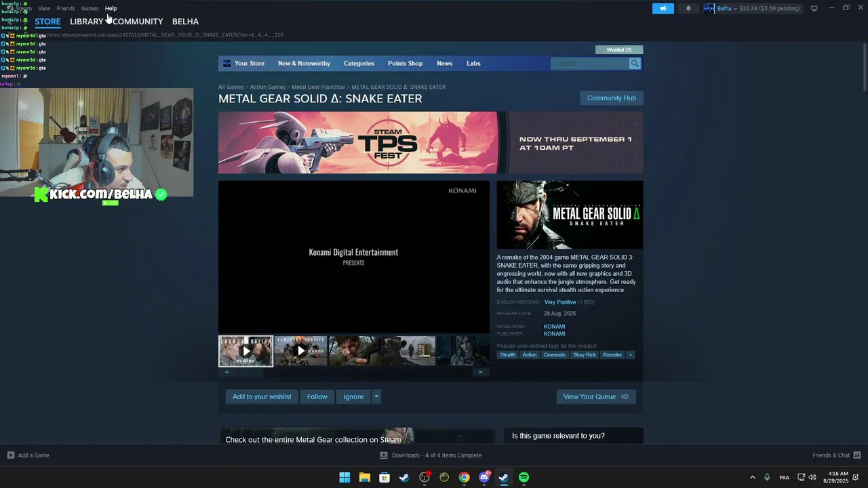Viewport: 868px width, 488px height.
Task: Click the search magnifier icon
Action: coord(635,64)
